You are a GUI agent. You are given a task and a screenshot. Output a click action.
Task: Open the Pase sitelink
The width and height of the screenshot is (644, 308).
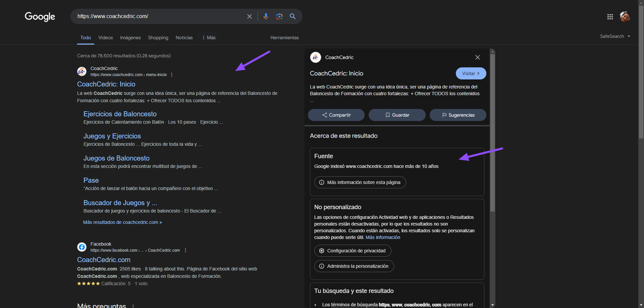coord(91,180)
